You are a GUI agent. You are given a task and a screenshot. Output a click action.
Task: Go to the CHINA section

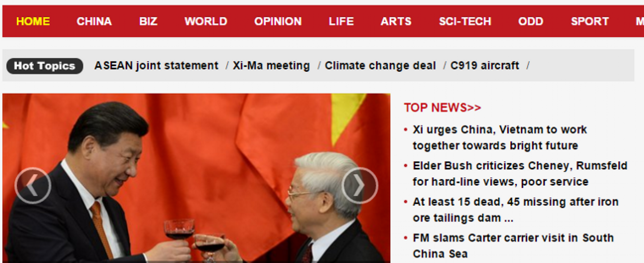coord(94,21)
